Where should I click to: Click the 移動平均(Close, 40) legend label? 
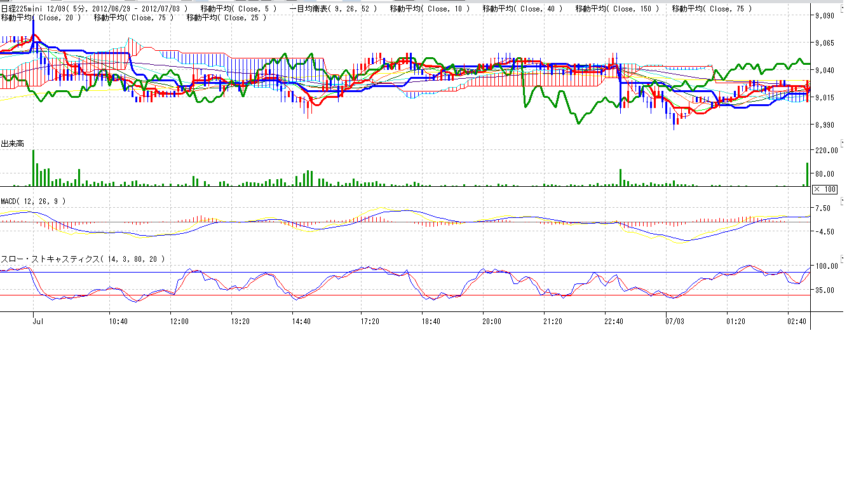click(x=522, y=8)
